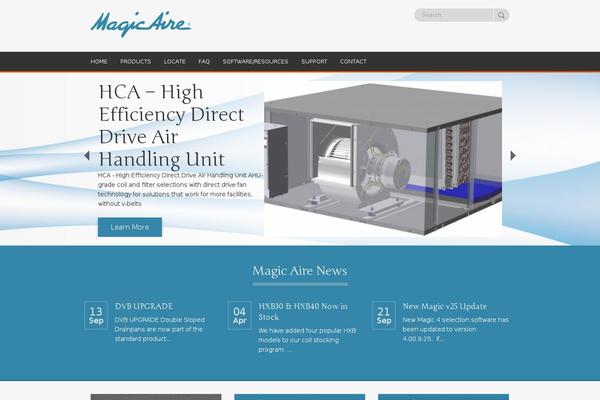Click the Magic 4 selection software excerpt
Screen dimensions: 600x400
pos(455,329)
